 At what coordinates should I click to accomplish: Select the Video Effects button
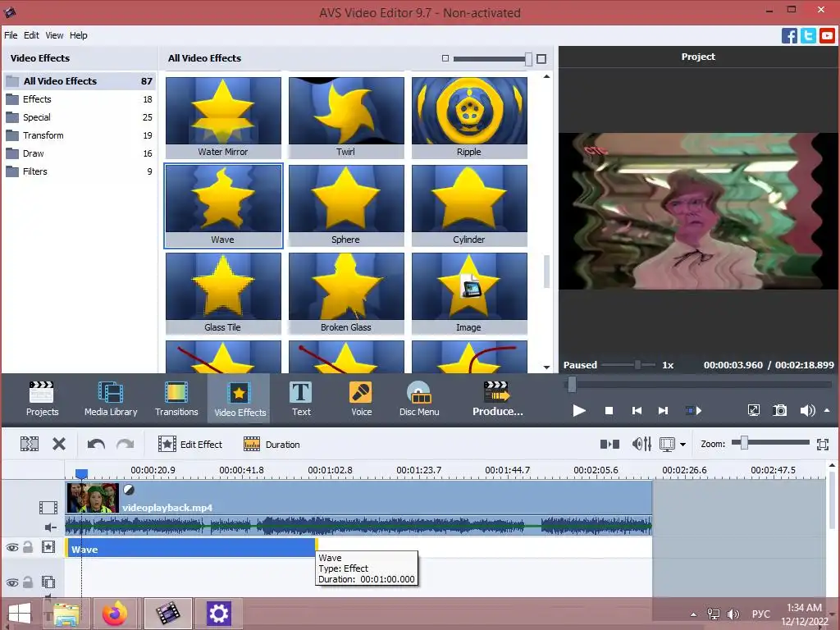[240, 399]
